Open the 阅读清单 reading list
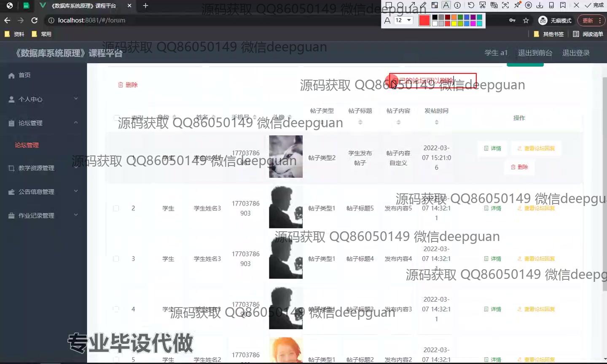Screen dimensions: 607x364 coord(588,34)
